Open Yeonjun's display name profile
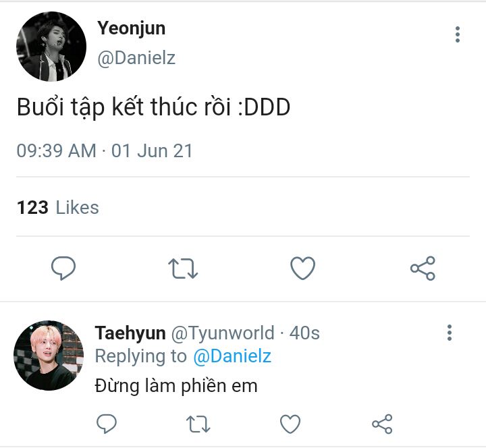This screenshot has width=486, height=448. [132, 28]
